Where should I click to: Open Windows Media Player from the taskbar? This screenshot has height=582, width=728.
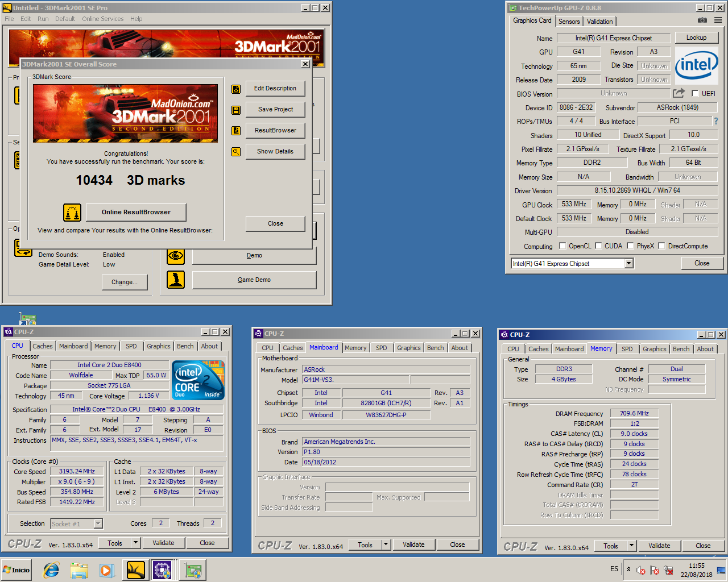tap(106, 570)
